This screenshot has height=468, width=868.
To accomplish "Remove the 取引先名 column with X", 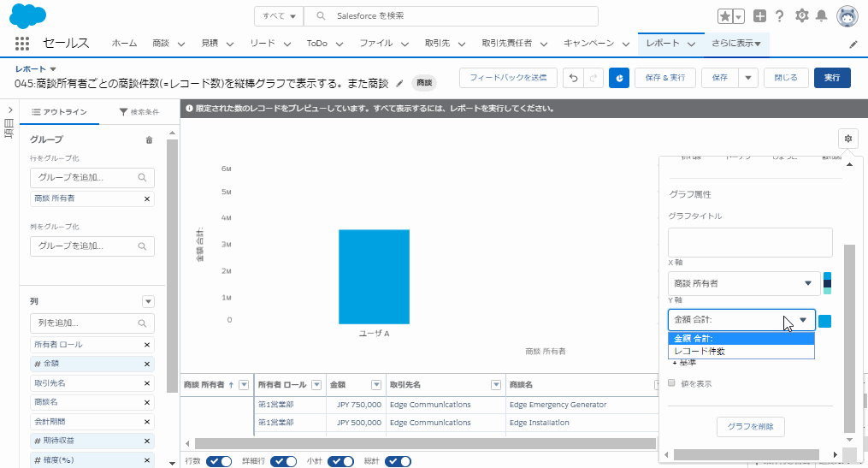I will tap(147, 383).
